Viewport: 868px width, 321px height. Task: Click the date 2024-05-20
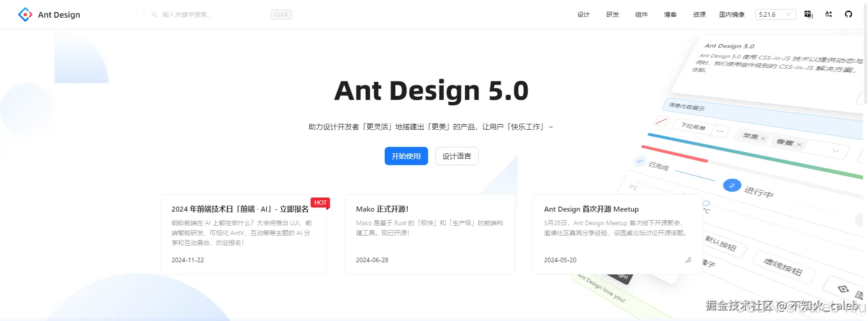560,260
